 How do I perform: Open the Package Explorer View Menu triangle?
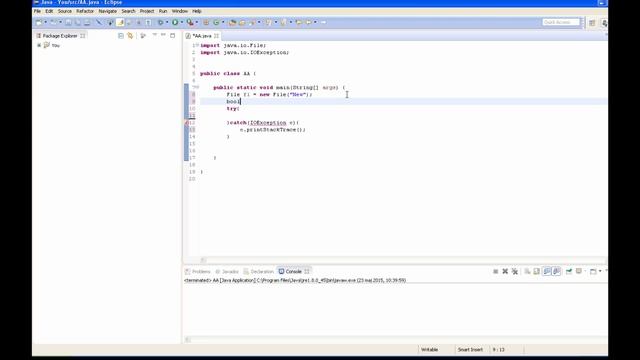(x=154, y=35)
